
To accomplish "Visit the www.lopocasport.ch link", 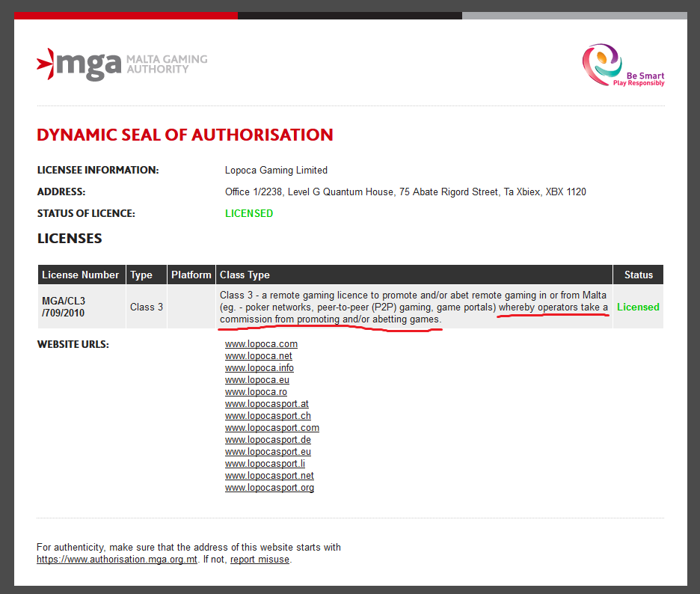I will click(268, 416).
